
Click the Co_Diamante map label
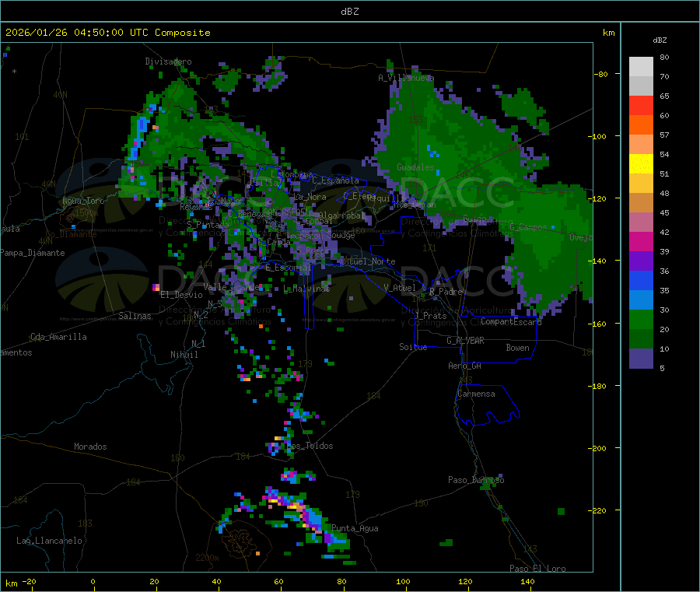click(x=71, y=234)
